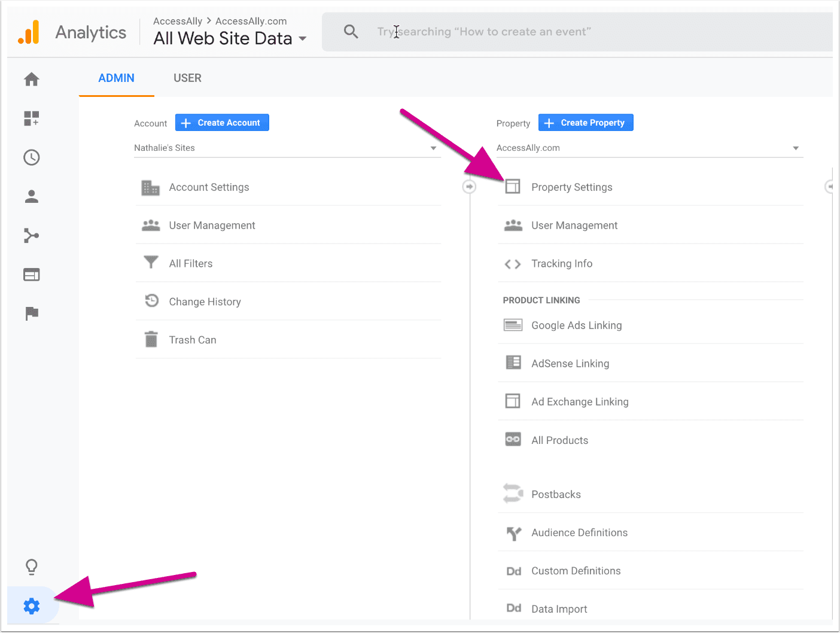Open Behavior window icon in sidebar
This screenshot has width=840, height=633.
click(32, 275)
